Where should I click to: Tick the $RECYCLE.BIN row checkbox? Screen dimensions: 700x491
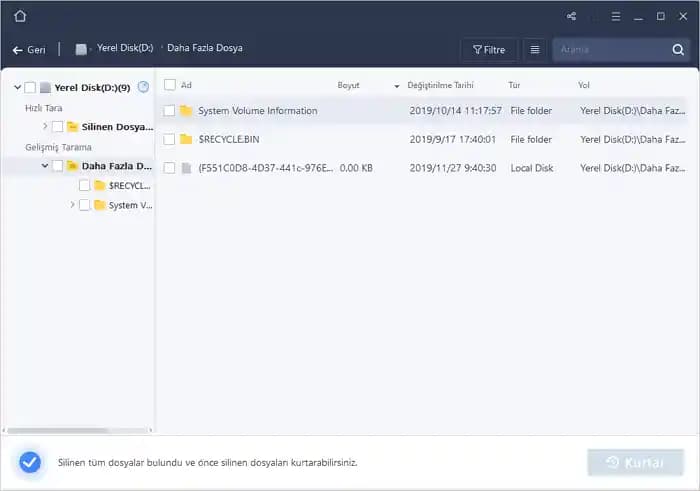(x=170, y=139)
